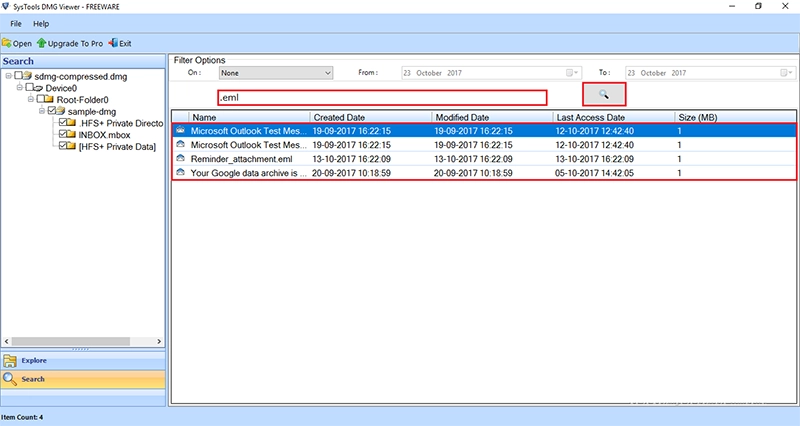The image size is (800, 426).
Task: Click created date 13-10-2017 16:22:09
Action: click(352, 159)
